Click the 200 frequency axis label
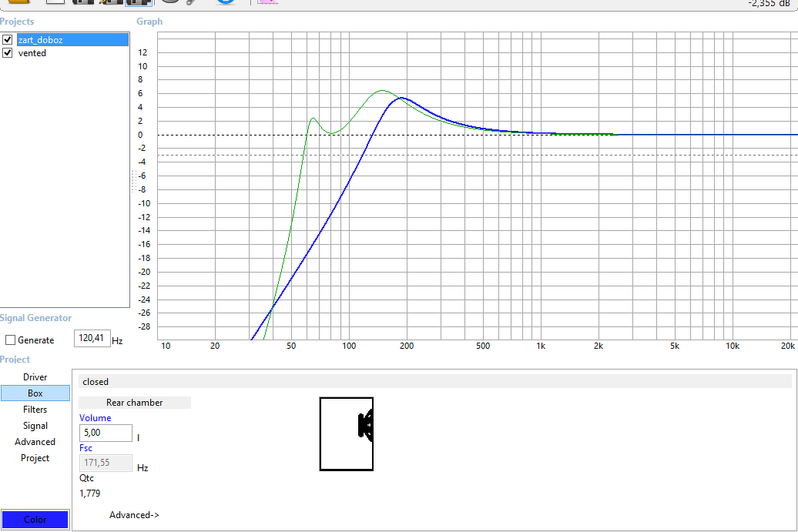The width and height of the screenshot is (798, 532). tap(407, 346)
